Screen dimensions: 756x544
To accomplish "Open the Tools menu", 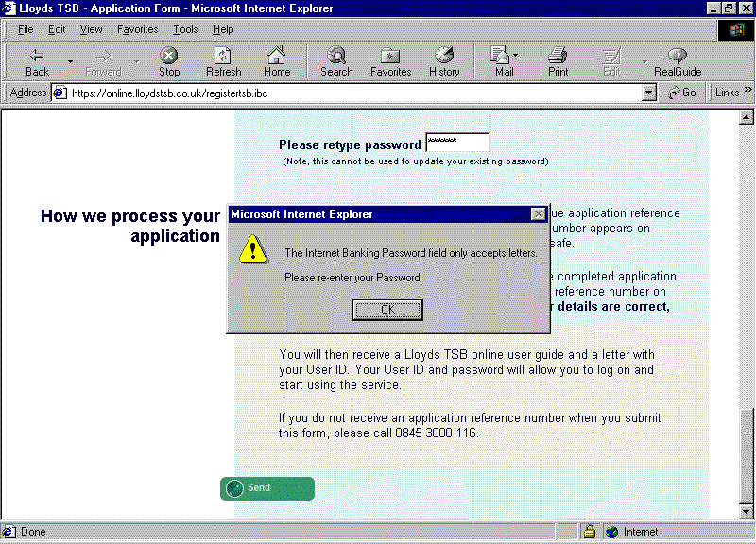I will click(185, 29).
